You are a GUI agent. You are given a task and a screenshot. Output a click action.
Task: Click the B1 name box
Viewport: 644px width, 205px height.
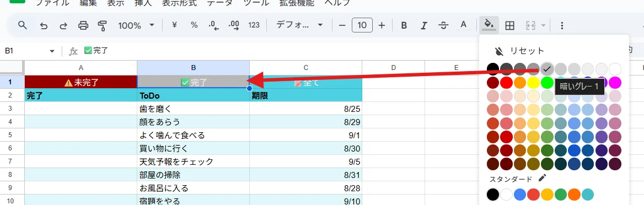(25, 51)
